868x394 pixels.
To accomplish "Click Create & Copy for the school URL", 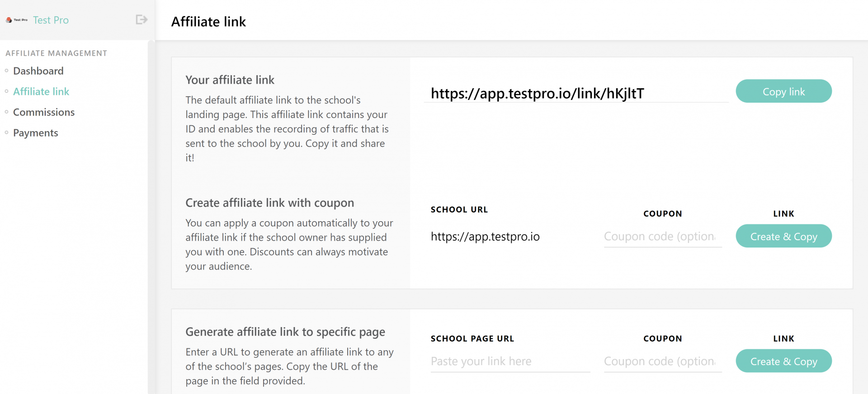I will coord(783,236).
